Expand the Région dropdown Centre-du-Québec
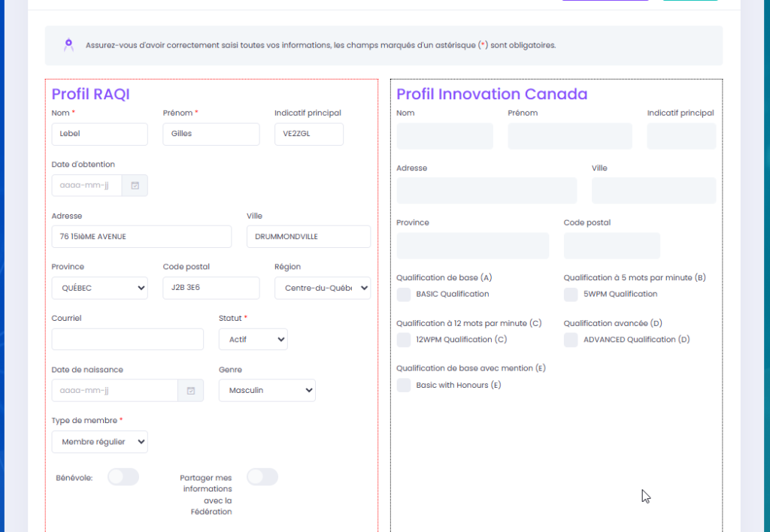770x532 pixels. click(x=323, y=288)
